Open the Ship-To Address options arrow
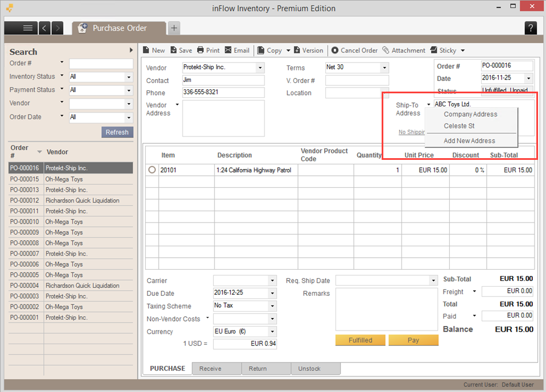Image resolution: width=546 pixels, height=392 pixels. pos(429,105)
